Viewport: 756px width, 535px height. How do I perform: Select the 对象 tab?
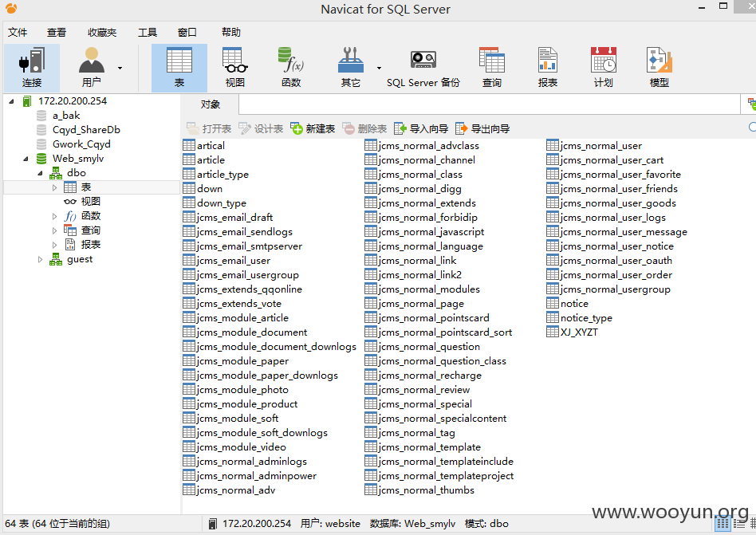coord(211,104)
